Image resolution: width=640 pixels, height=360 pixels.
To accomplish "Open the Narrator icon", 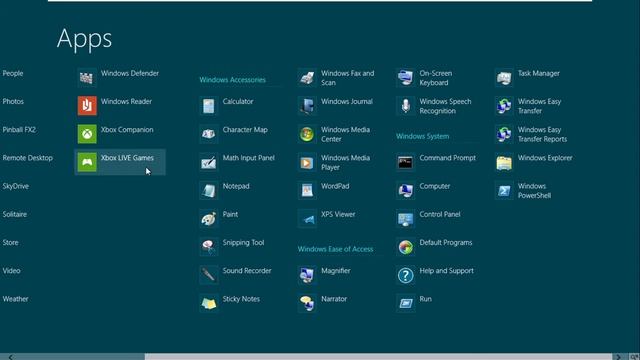I will pos(307,303).
